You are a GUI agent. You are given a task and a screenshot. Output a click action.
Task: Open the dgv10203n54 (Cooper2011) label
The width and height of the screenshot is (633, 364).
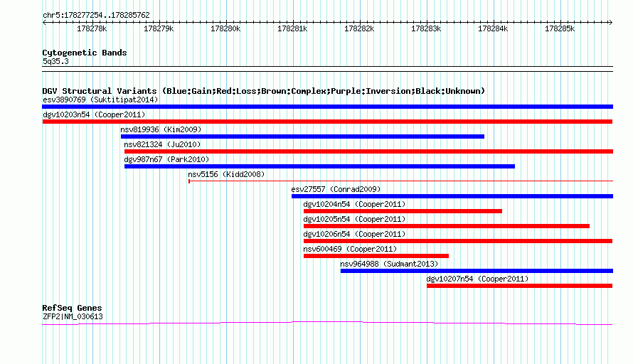94,114
